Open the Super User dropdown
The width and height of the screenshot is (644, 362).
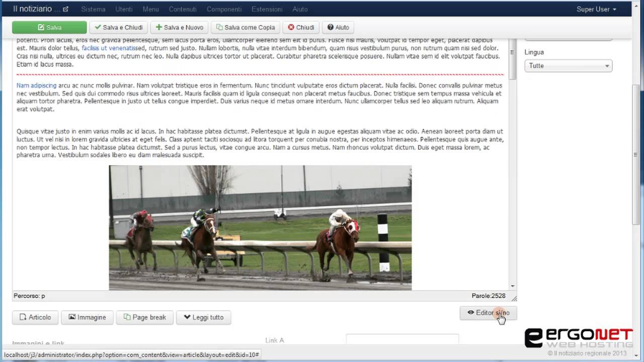coord(596,9)
